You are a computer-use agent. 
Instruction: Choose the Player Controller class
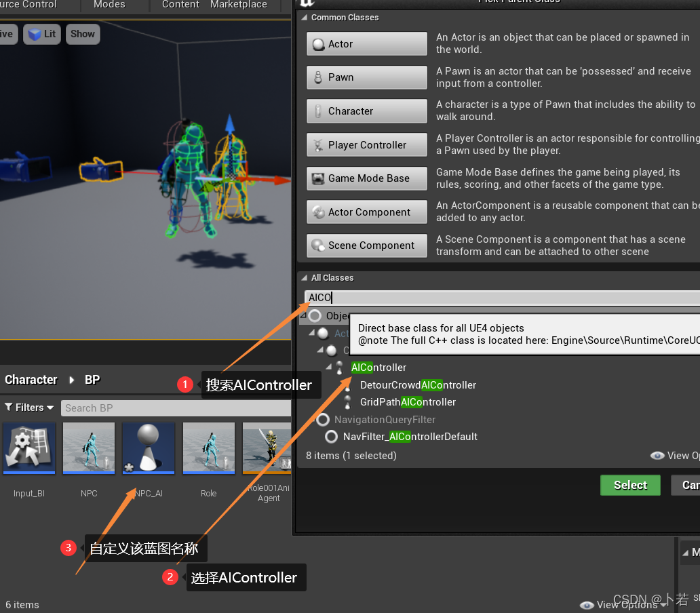coord(366,145)
